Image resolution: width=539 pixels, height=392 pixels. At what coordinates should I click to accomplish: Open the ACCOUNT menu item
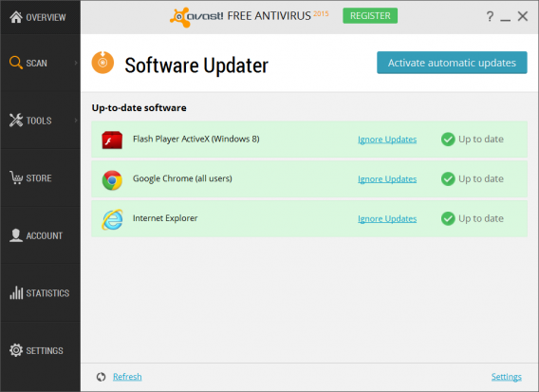click(x=40, y=235)
